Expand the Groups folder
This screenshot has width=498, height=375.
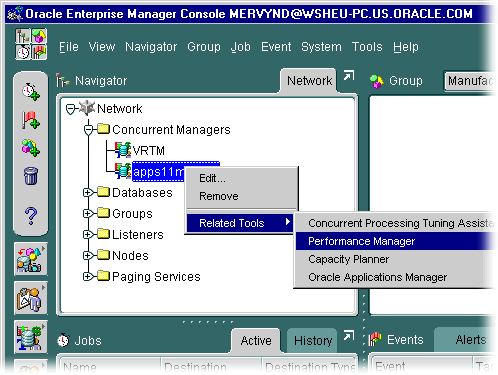coord(88,213)
